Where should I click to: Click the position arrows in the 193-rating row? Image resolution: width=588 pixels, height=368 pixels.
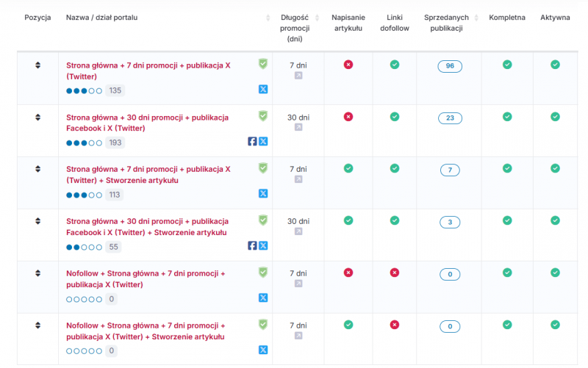click(x=37, y=118)
